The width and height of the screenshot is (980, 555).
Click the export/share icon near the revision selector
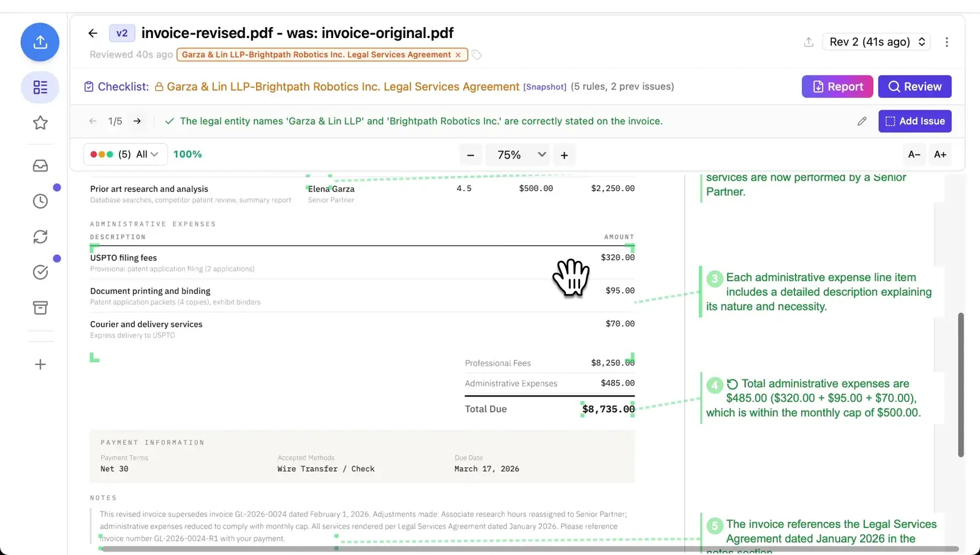808,42
